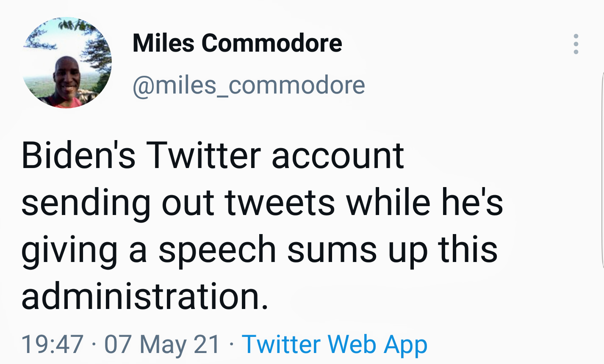Click the word "administration." in the tweet
The height and width of the screenshot is (364, 604).
pos(145,296)
